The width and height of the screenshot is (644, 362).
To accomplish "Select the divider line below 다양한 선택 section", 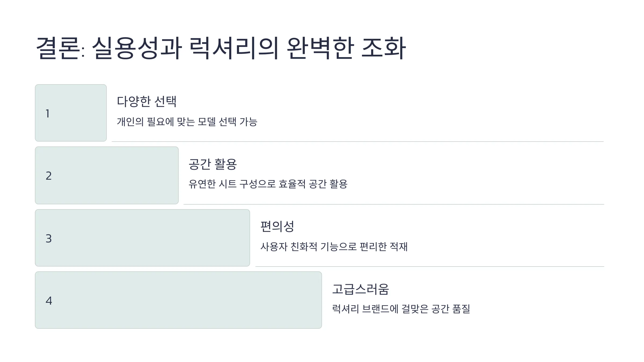I will (358, 141).
